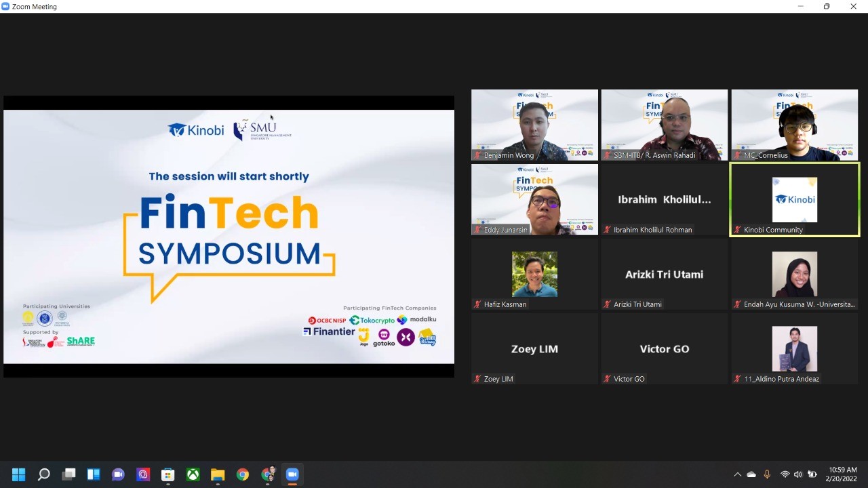Expand the hidden system tray icons
The width and height of the screenshot is (868, 488).
(737, 474)
